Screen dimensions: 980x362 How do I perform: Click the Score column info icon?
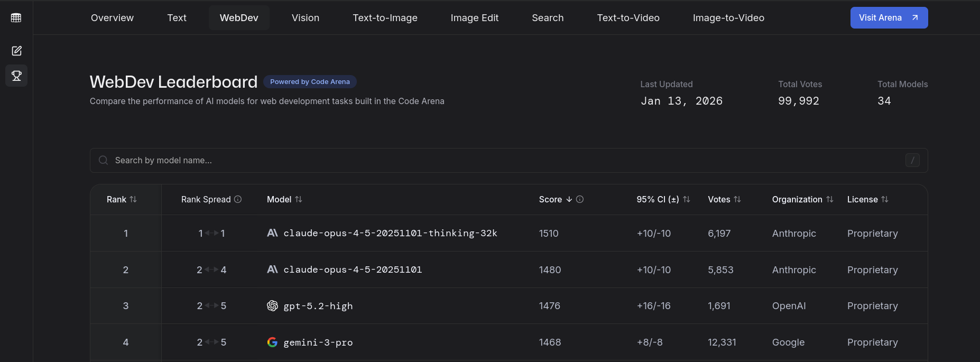580,199
